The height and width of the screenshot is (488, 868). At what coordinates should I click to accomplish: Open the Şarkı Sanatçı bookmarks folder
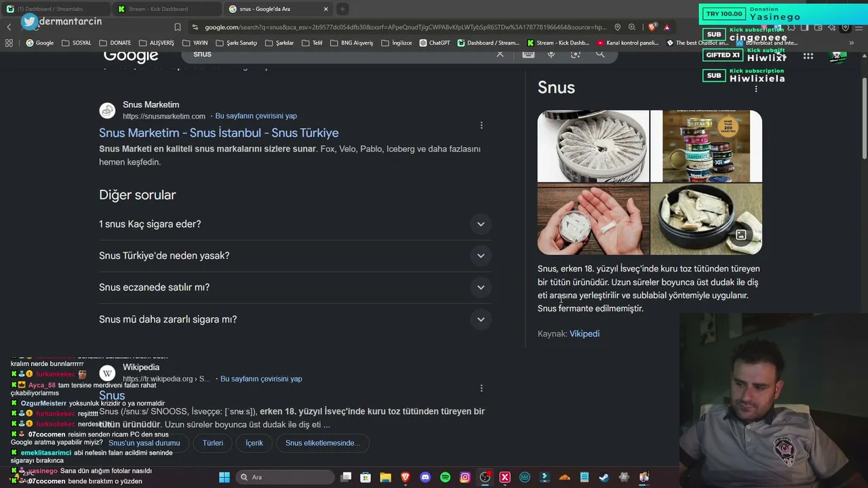click(236, 43)
